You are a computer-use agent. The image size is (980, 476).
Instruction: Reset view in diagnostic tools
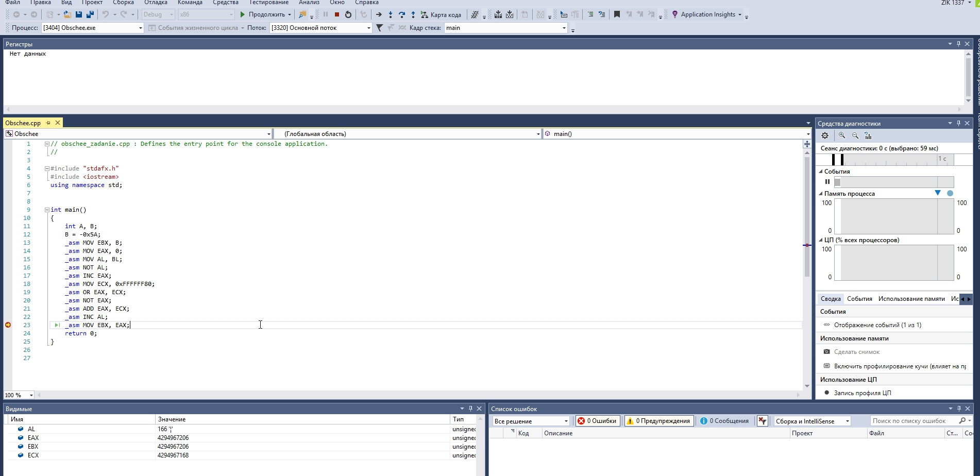click(868, 135)
